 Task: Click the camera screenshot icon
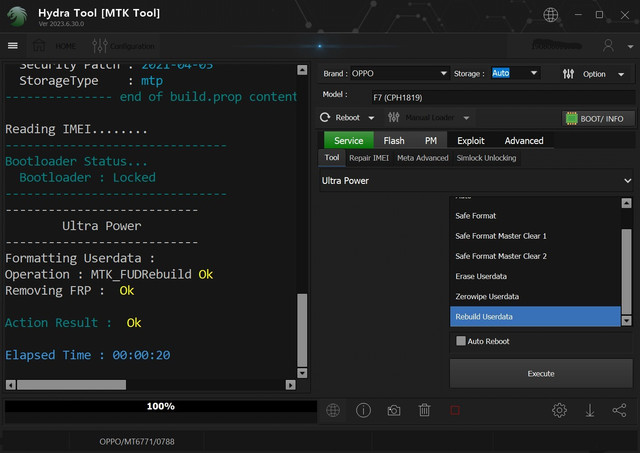(394, 411)
